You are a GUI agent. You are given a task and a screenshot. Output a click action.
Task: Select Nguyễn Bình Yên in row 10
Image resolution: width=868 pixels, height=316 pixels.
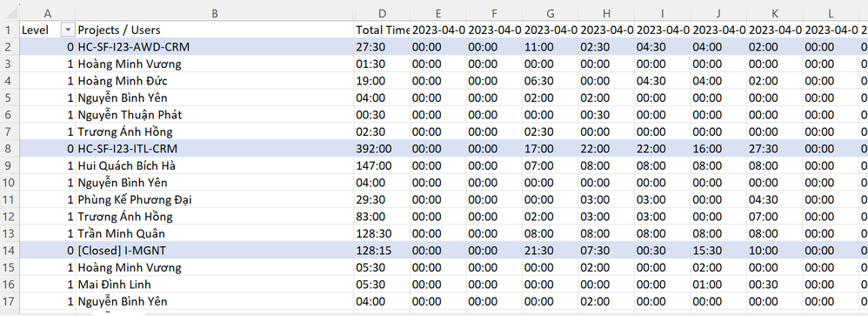tap(215, 183)
